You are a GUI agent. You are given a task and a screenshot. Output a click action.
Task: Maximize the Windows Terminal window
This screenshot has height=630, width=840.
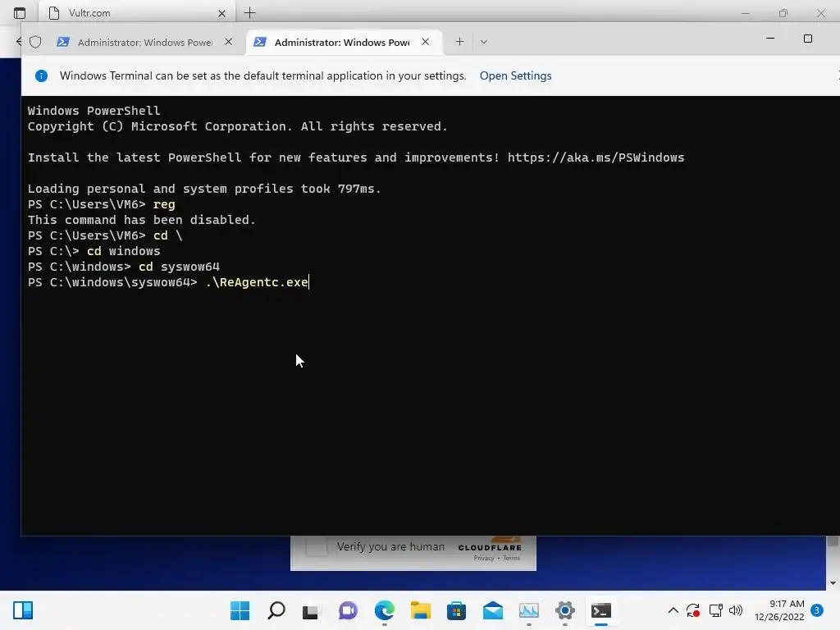click(x=808, y=39)
